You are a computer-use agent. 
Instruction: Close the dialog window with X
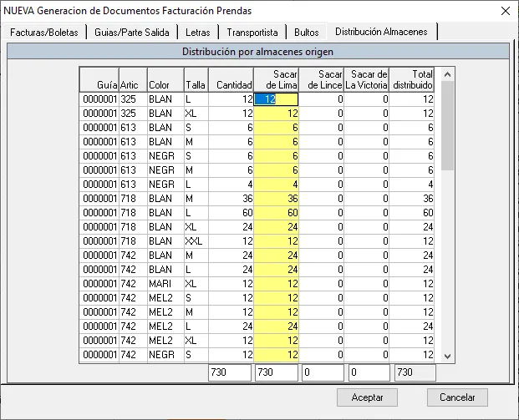click(x=506, y=11)
